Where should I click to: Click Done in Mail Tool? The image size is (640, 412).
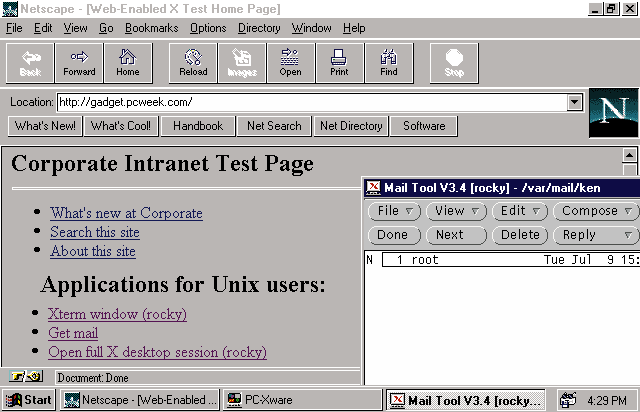click(394, 235)
